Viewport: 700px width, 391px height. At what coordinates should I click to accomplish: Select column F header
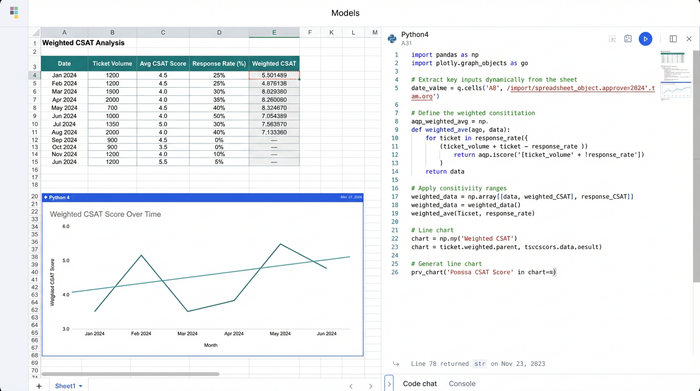(310, 32)
